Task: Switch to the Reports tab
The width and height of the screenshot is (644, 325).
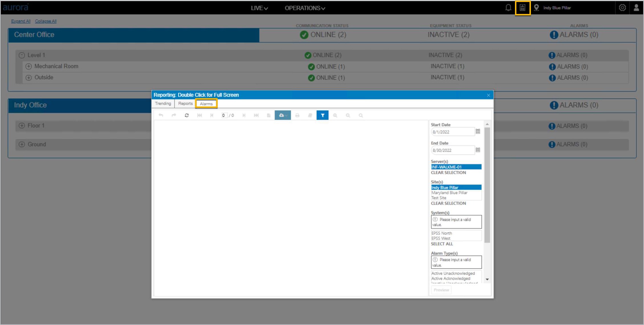Action: tap(185, 104)
